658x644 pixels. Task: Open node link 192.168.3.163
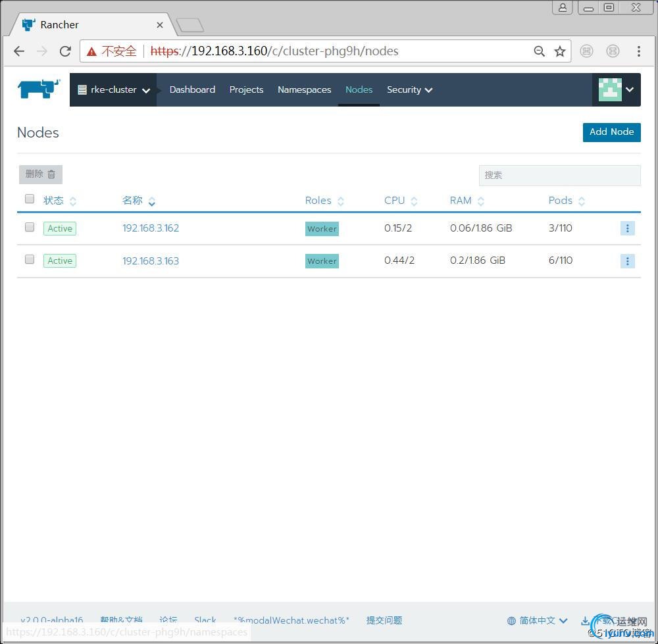point(151,260)
